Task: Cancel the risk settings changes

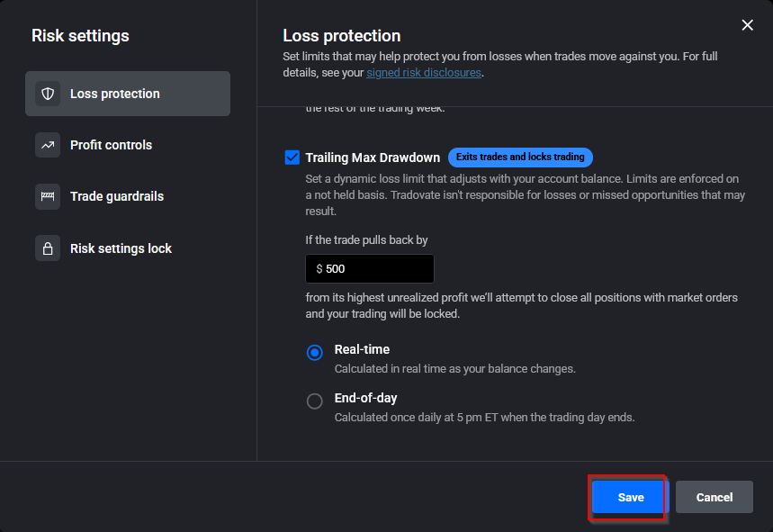Action: click(714, 497)
